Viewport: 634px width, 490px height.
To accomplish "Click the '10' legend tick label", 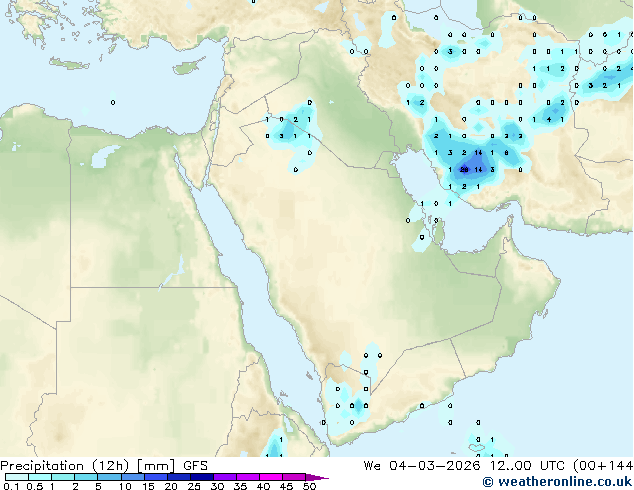I will tap(125, 486).
